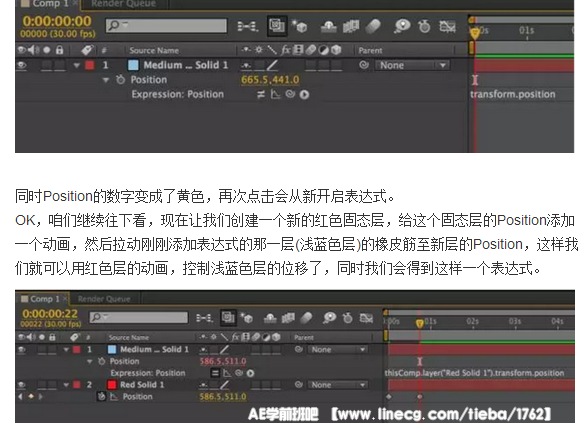This screenshot has height=431, width=584.
Task: Hide the Red Solid 1 layer
Action: click(22, 384)
